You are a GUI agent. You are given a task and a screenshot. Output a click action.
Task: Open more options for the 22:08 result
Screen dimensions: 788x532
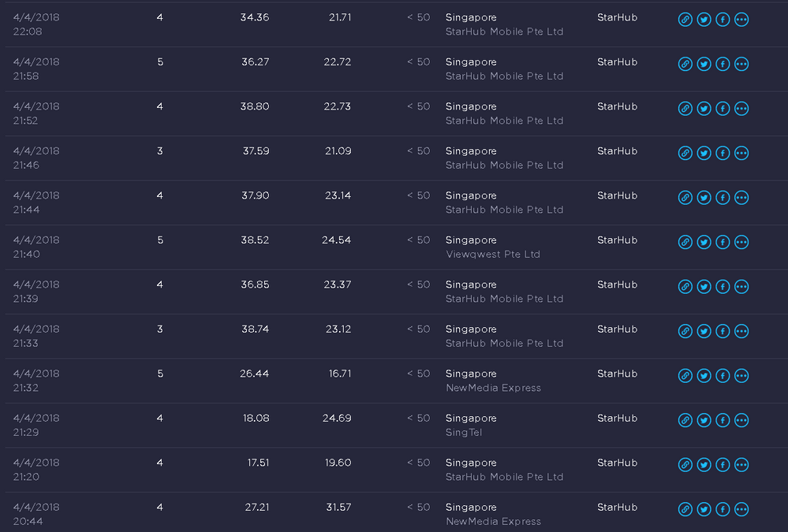click(x=741, y=20)
